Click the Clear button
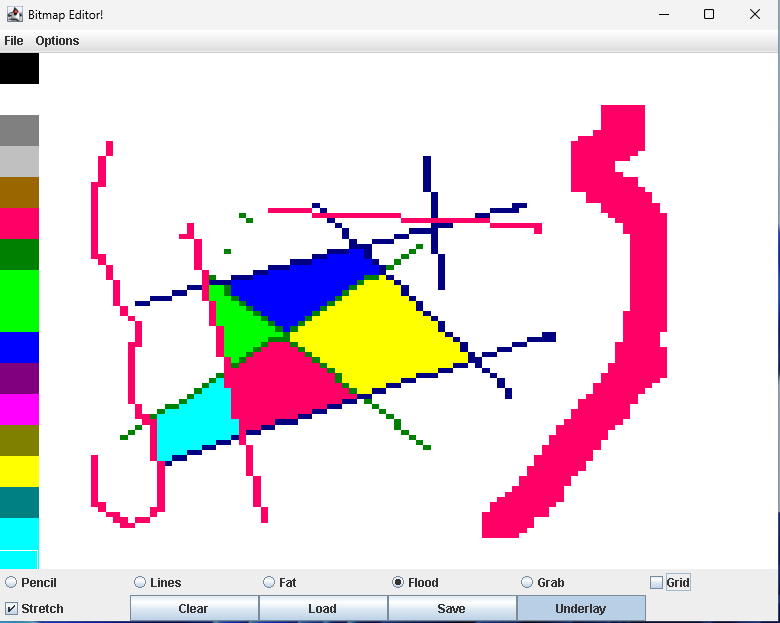780x623 pixels. (x=194, y=609)
